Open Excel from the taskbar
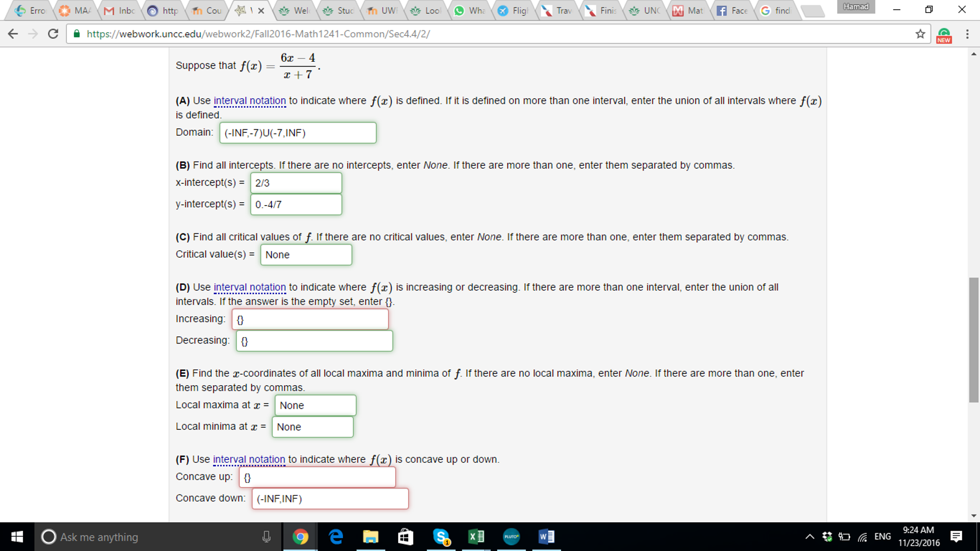980x551 pixels. (476, 537)
